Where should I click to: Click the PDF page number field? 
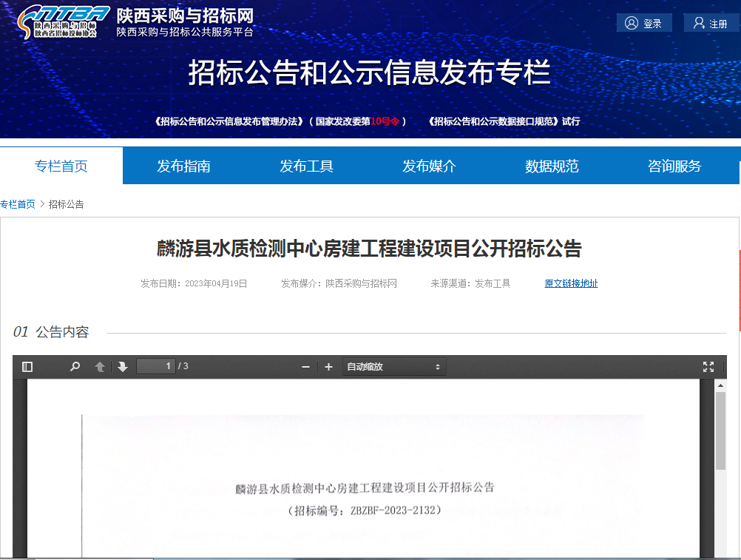click(156, 366)
